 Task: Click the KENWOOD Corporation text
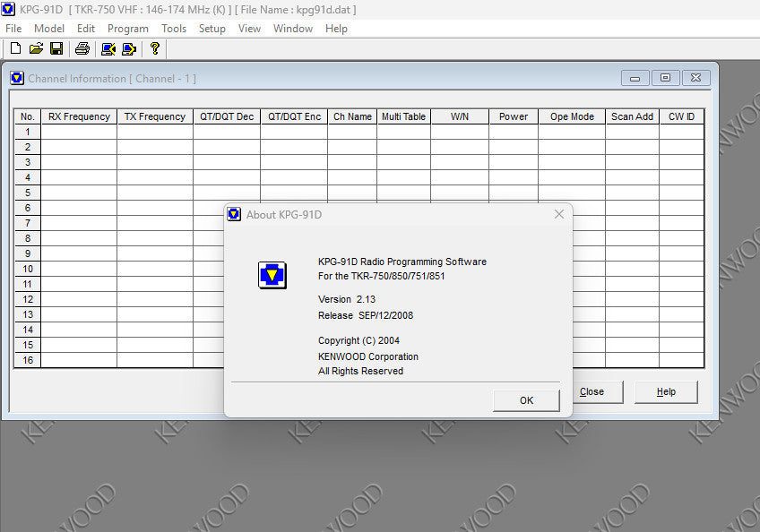(x=367, y=356)
